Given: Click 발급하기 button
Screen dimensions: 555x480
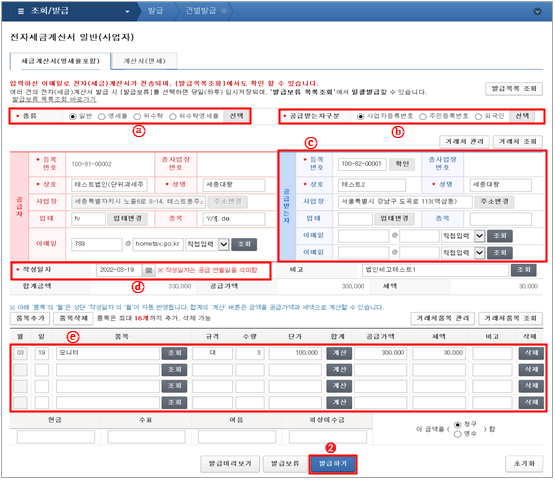Looking at the screenshot, I should (333, 464).
